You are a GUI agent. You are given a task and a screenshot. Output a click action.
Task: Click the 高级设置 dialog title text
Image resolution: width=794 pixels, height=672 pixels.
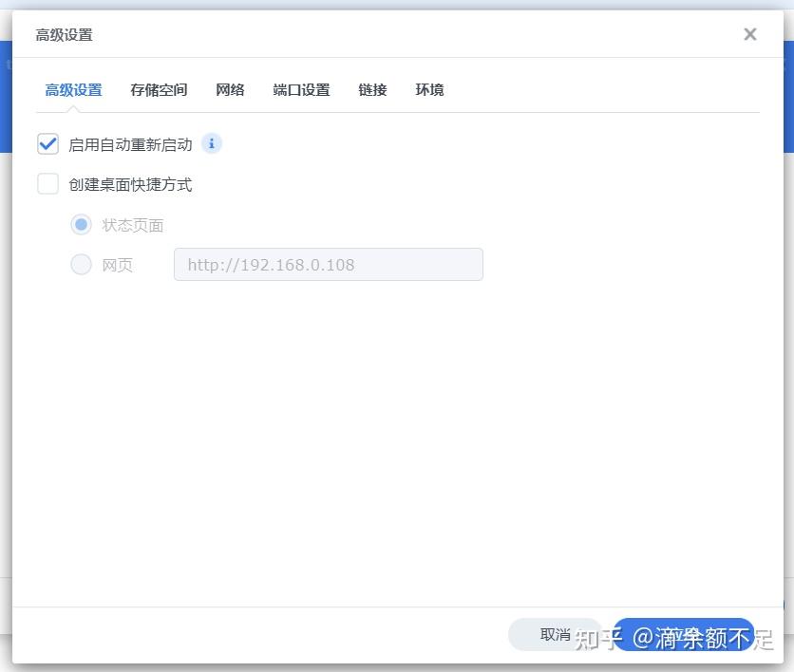[x=64, y=34]
